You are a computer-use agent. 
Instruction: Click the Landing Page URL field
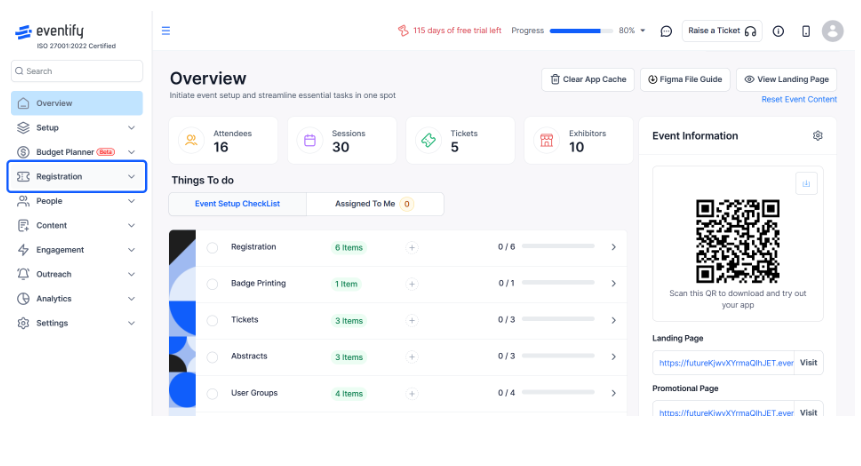pos(724,363)
